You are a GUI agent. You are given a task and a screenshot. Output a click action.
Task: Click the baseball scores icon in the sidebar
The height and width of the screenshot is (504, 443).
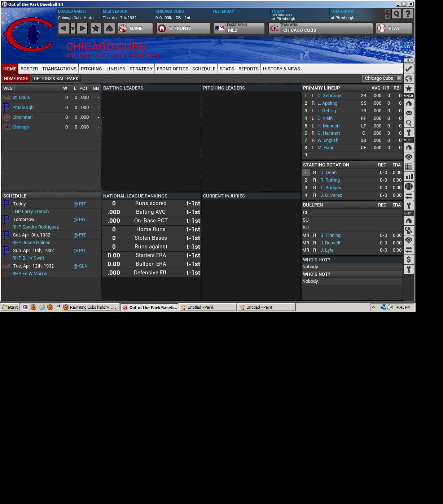[x=409, y=186]
